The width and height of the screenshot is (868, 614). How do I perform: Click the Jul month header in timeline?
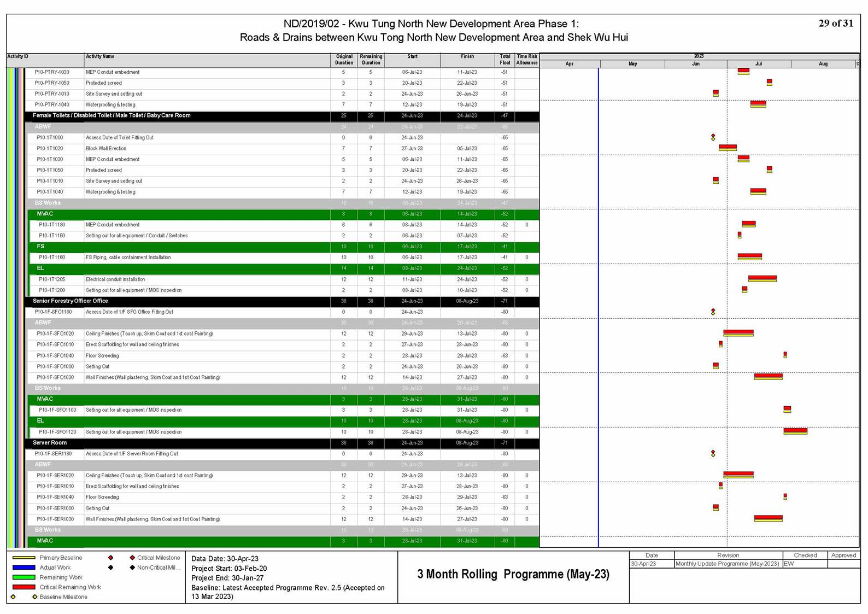click(x=759, y=64)
